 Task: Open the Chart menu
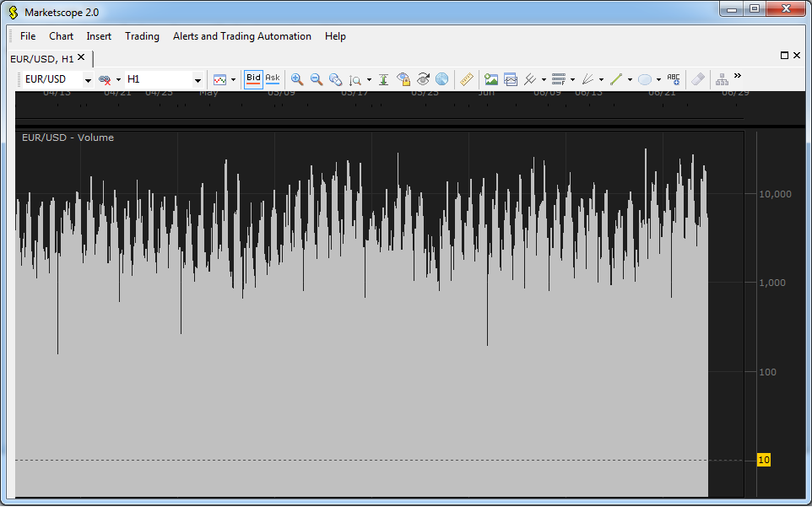[61, 36]
